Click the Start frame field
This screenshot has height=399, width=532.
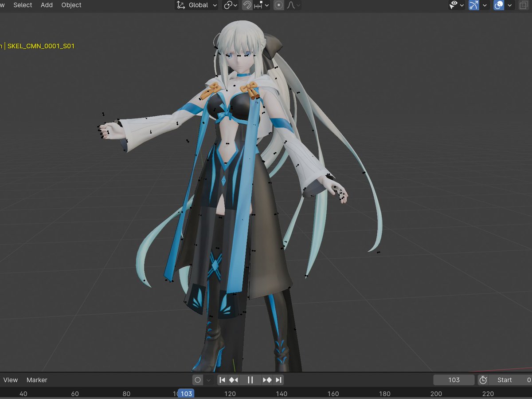511,380
